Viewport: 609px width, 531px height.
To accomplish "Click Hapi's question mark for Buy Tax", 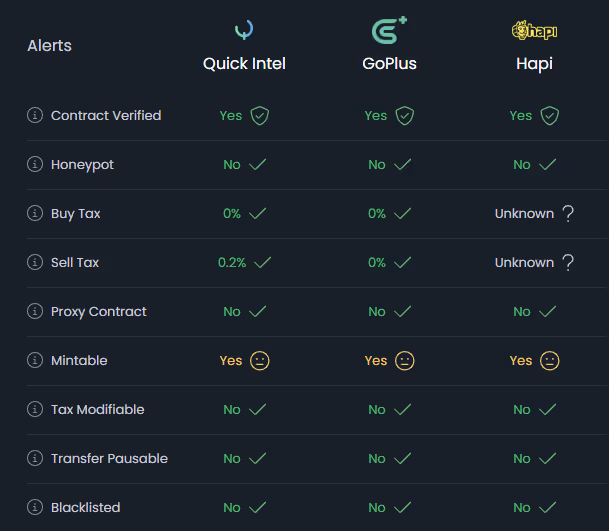I will tap(568, 213).
